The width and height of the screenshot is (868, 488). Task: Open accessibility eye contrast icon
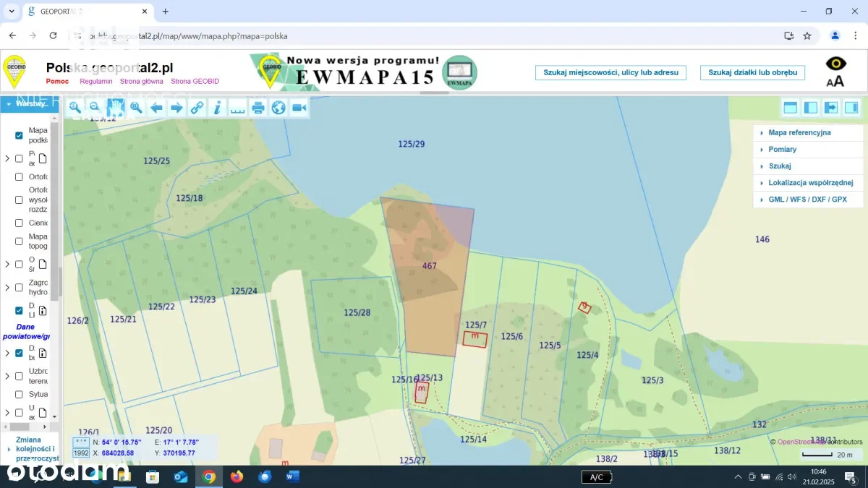pos(835,64)
